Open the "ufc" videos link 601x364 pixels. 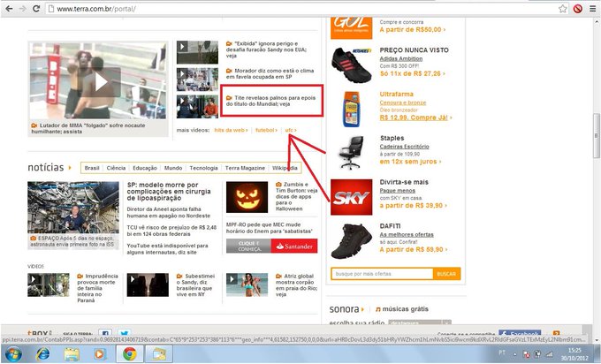point(291,130)
